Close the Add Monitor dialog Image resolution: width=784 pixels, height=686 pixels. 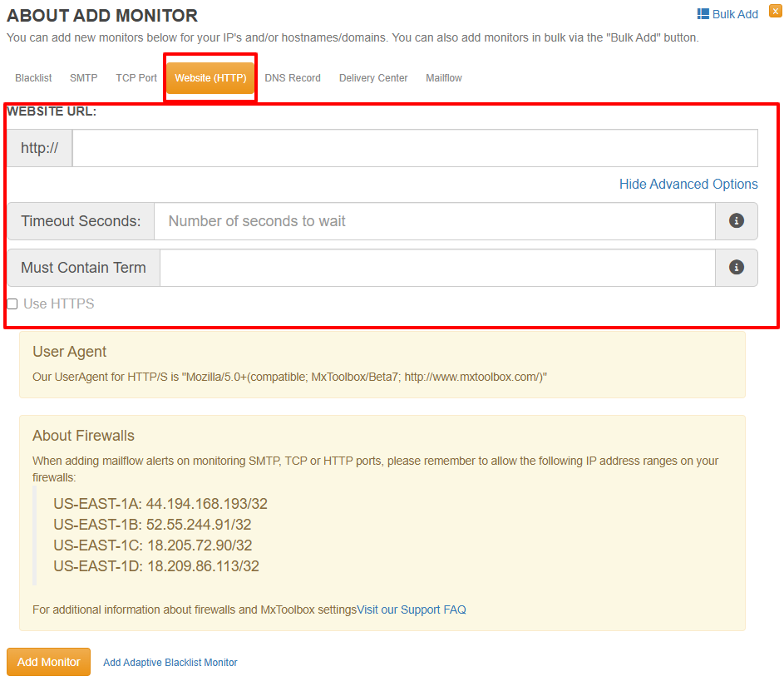click(775, 11)
